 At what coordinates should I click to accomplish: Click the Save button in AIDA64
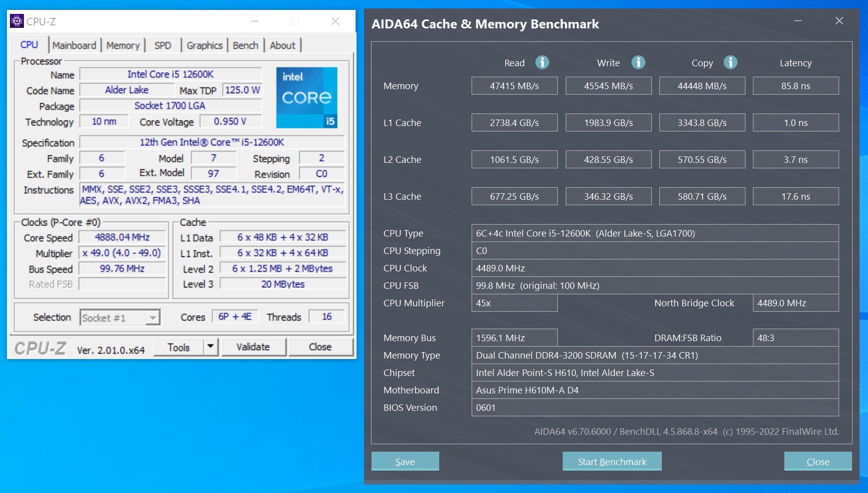tap(405, 461)
